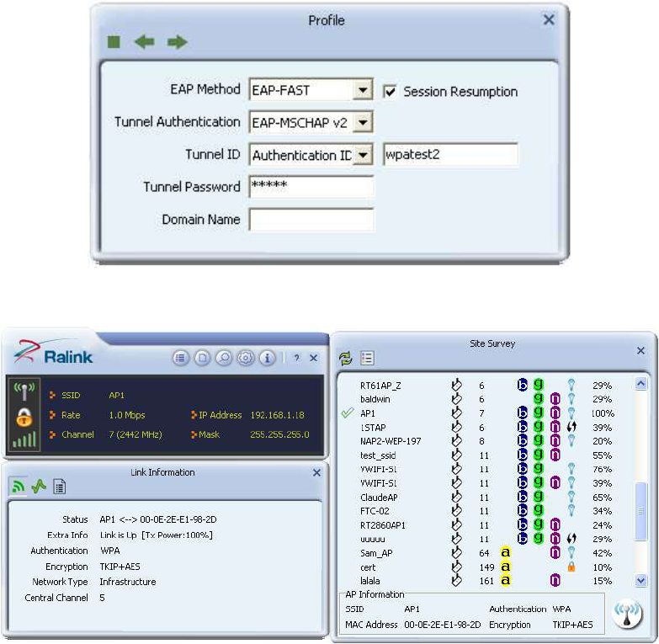
Task: Click the a mode icon on Sam_AP row
Action: click(506, 553)
